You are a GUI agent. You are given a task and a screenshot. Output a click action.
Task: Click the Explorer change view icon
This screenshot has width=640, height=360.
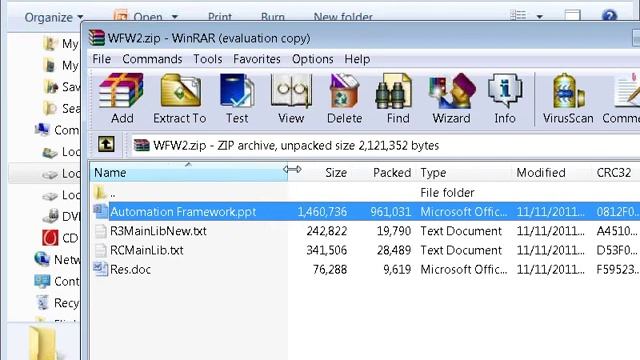[x=518, y=16]
